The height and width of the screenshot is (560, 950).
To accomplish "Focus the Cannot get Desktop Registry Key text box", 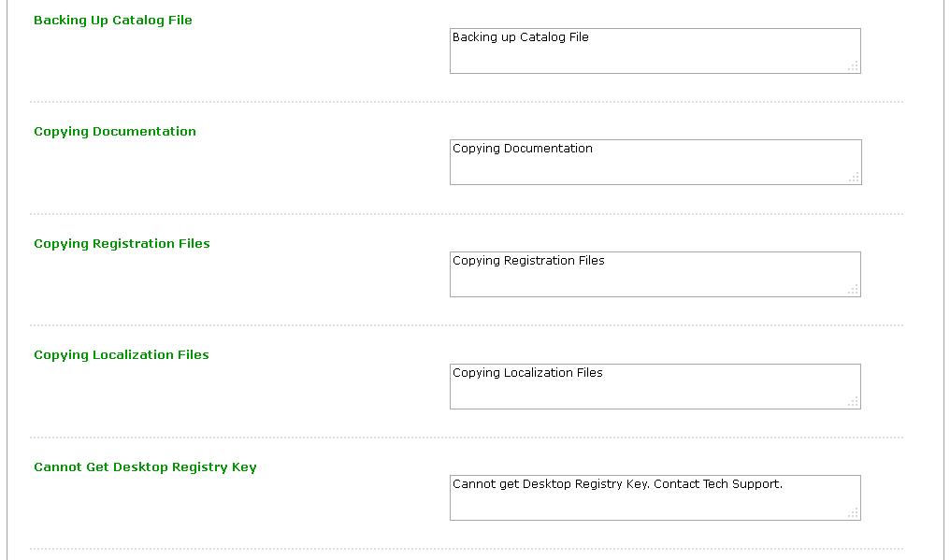I will (655, 502).
